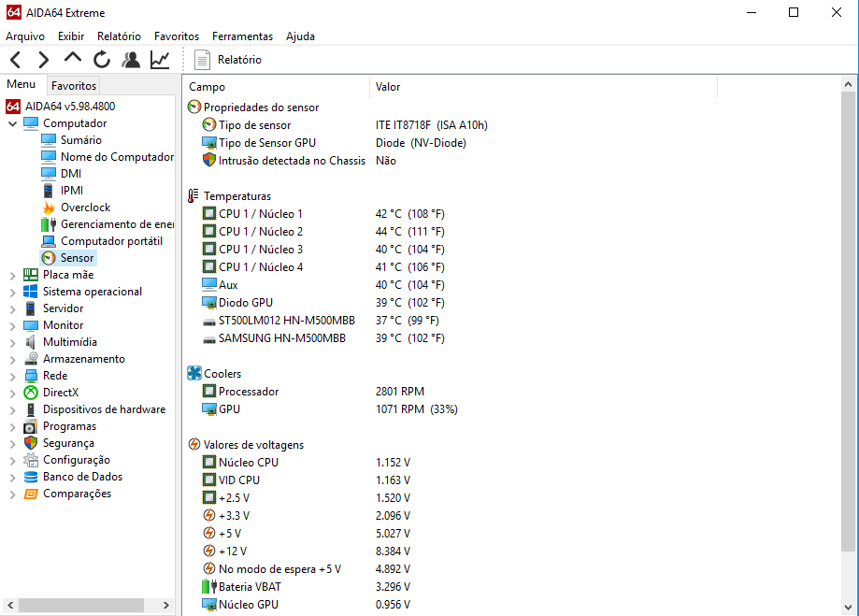Expand the Rede node
Viewport: 859px width, 616px height.
tap(12, 376)
